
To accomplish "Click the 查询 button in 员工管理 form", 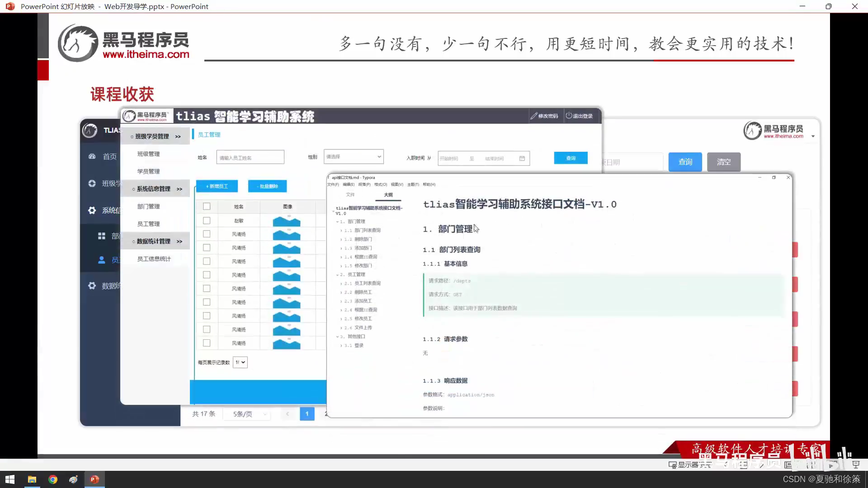I will 571,158.
